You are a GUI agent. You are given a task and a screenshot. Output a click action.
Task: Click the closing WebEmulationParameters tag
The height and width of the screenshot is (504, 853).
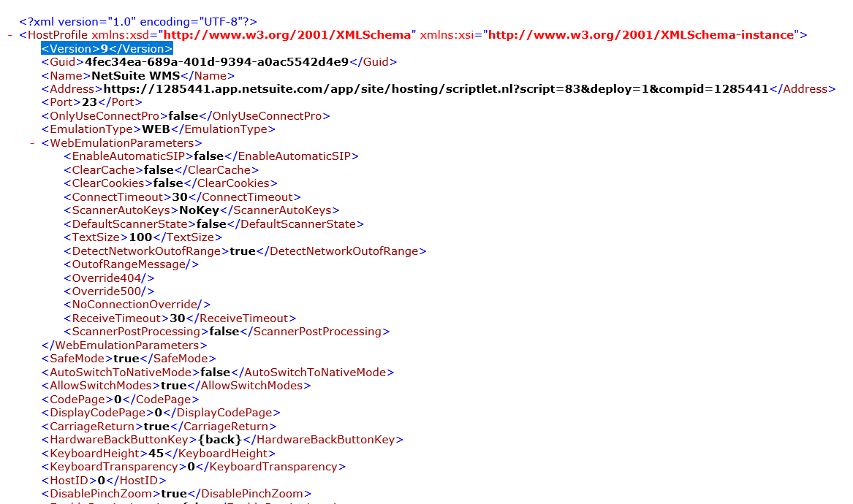coord(124,345)
